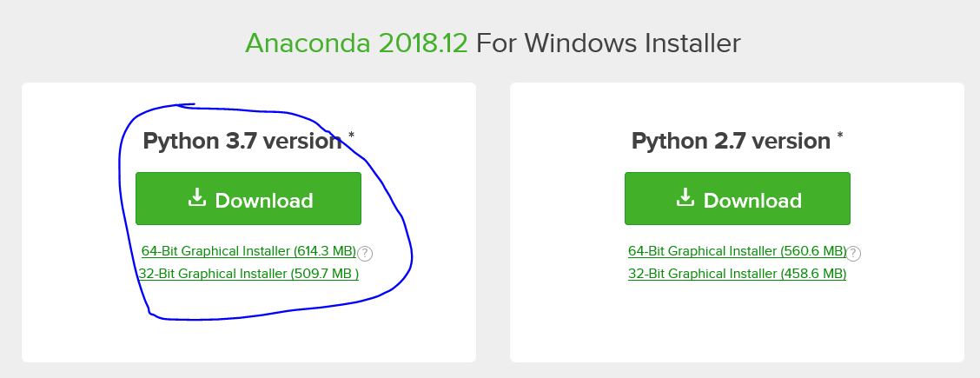Select the Python 3.7 version heading
This screenshot has height=378, width=980.
point(242,141)
